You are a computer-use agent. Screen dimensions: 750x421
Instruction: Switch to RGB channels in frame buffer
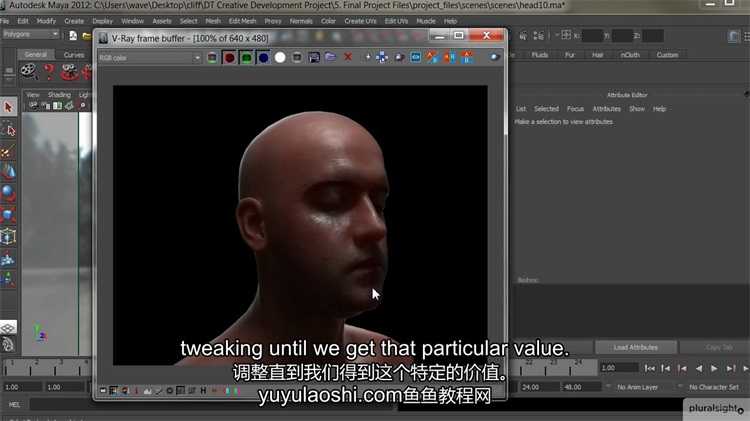pos(212,58)
